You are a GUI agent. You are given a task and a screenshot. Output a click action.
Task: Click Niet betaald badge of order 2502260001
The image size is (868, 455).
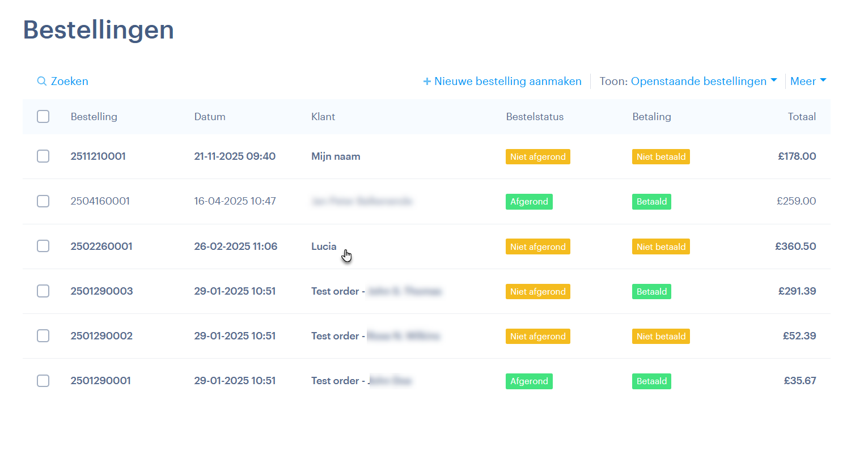tap(661, 247)
